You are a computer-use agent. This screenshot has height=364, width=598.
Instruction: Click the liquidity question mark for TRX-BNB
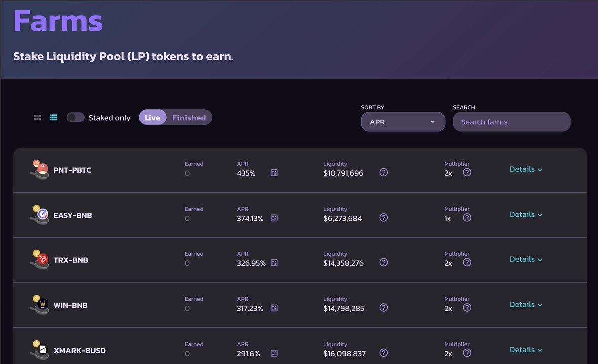(383, 262)
